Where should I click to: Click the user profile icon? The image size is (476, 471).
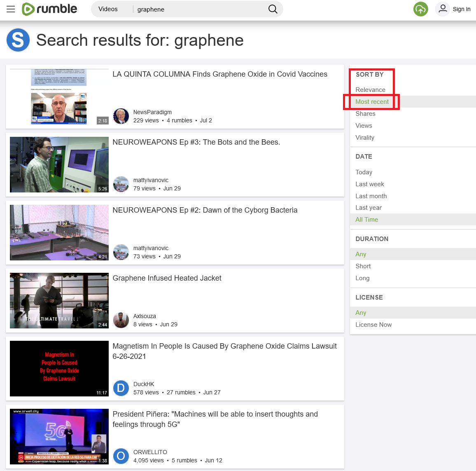(443, 9)
